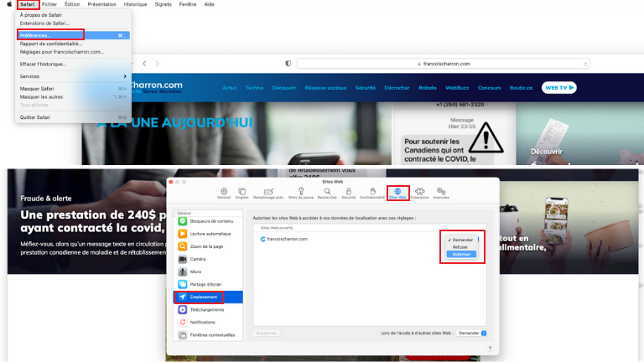Open the Remplissage auto. preferences tab
This screenshot has width=644, height=362.
click(x=268, y=194)
